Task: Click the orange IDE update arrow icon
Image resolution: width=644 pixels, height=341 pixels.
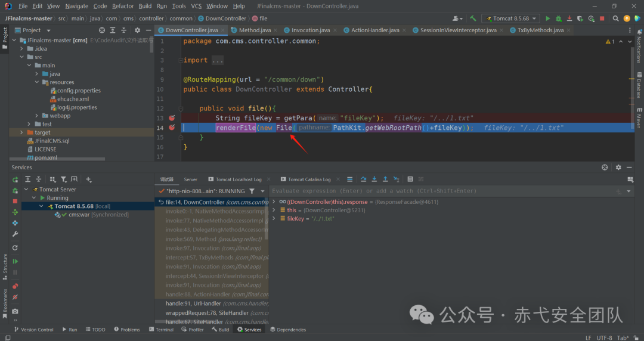Action: click(x=627, y=18)
